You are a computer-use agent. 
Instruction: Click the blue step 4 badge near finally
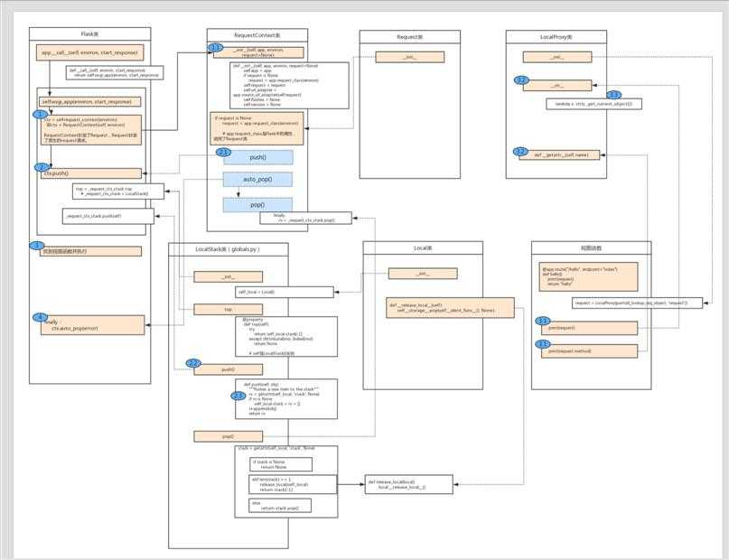[40, 317]
